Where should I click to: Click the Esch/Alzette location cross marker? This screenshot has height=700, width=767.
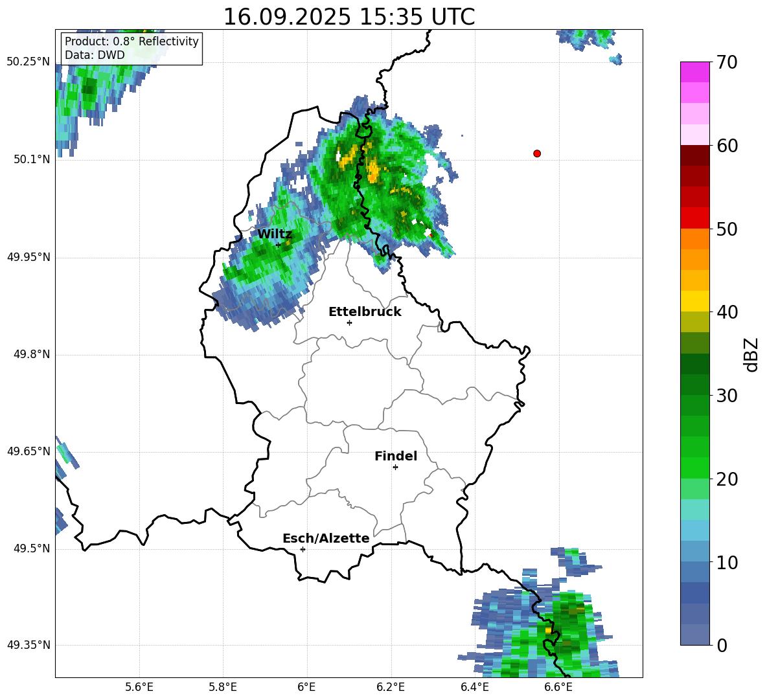pyautogui.click(x=303, y=549)
